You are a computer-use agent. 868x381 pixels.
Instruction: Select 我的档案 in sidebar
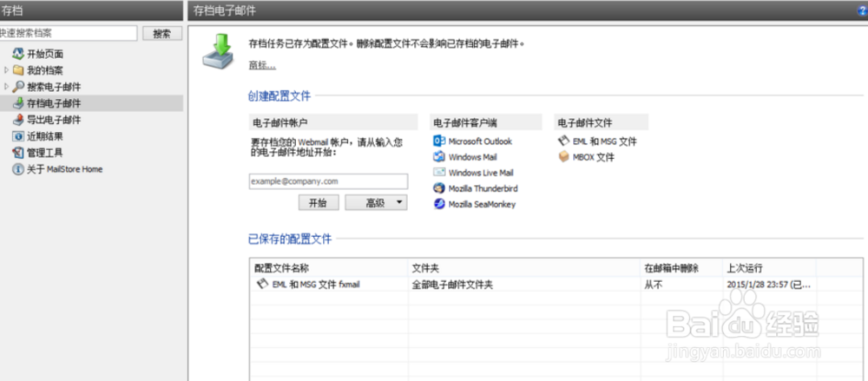45,70
